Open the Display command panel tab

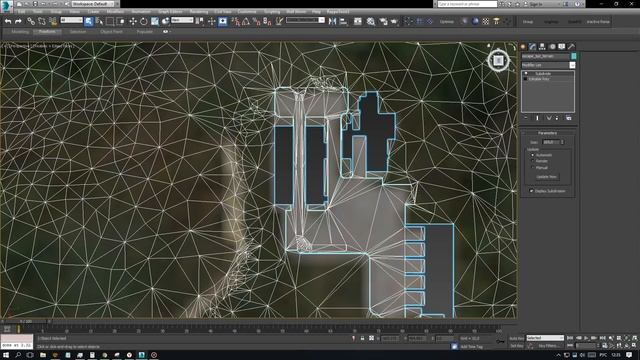(562, 47)
